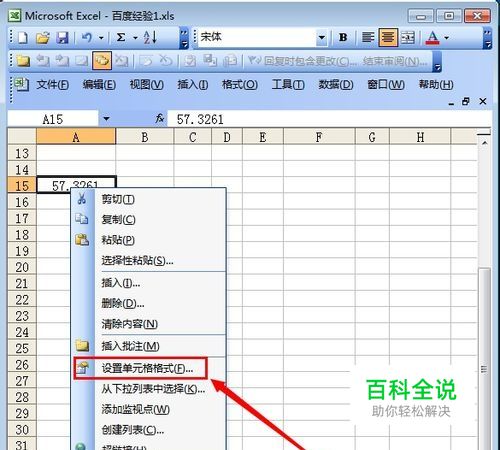Click the Undo arrow icon

pyautogui.click(x=87, y=37)
